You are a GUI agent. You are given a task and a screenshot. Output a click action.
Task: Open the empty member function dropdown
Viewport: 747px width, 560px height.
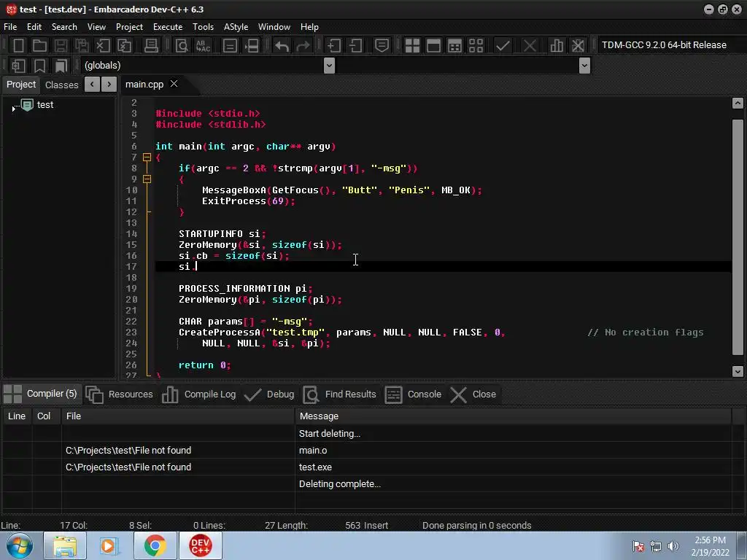584,65
